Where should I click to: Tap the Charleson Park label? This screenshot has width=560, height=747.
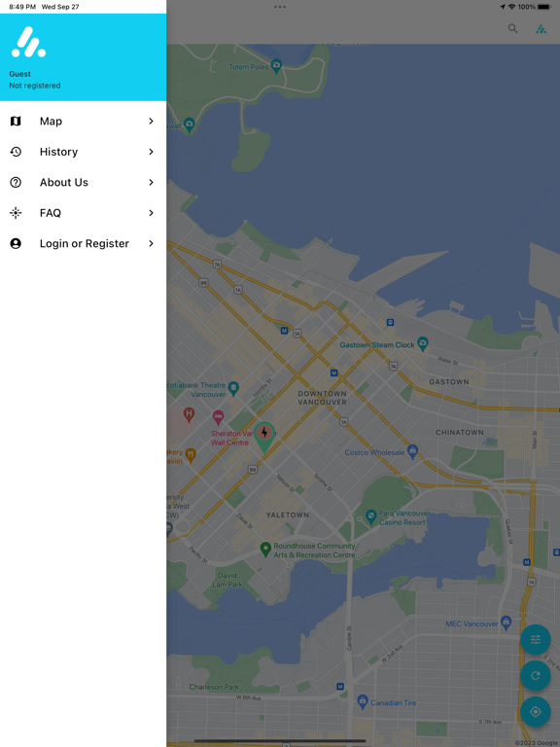pyautogui.click(x=213, y=687)
